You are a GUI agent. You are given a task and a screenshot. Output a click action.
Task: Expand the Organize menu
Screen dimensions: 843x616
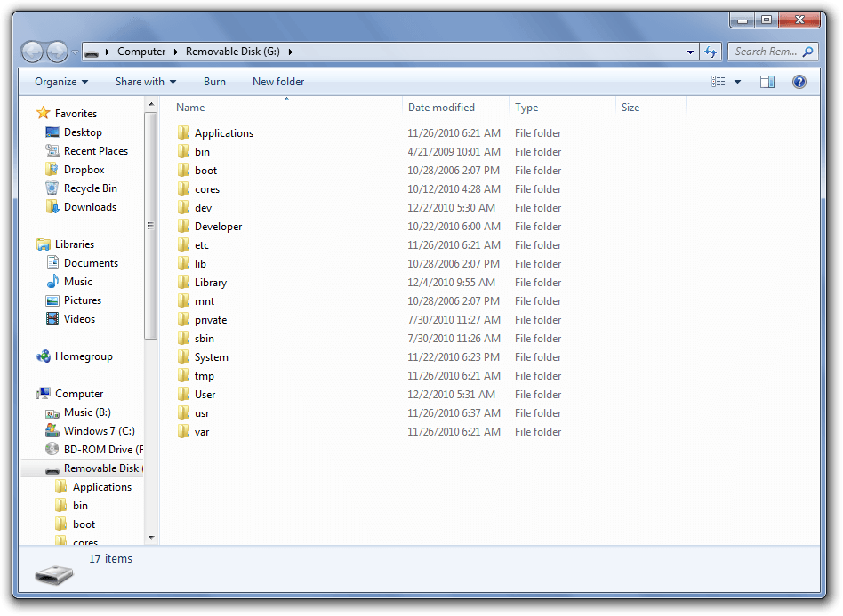(61, 82)
